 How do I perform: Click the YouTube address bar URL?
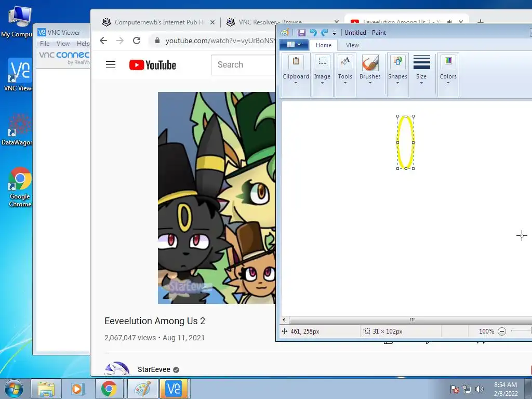220,41
